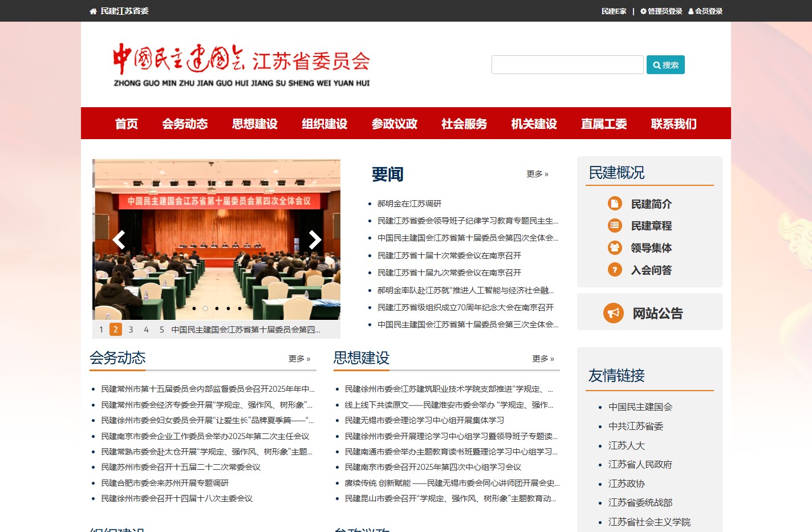Open 民建江苏省十届九次常委会议在南京召开
This screenshot has width=812, height=532.
point(449,273)
